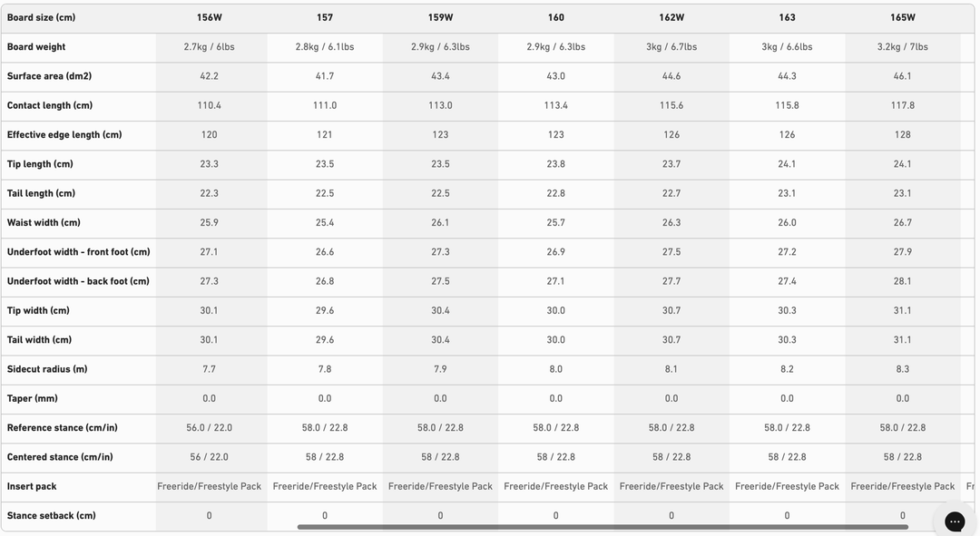Click the Board weight row label

(x=36, y=47)
